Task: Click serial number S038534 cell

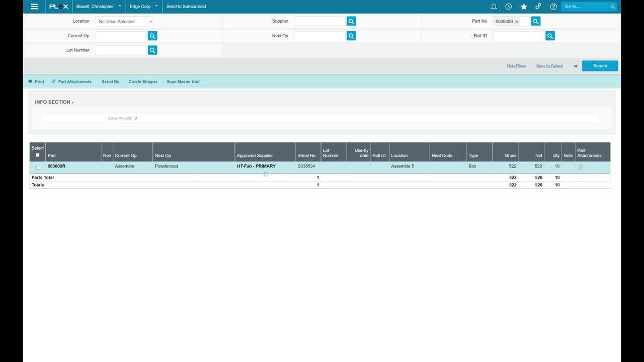Action: point(306,166)
